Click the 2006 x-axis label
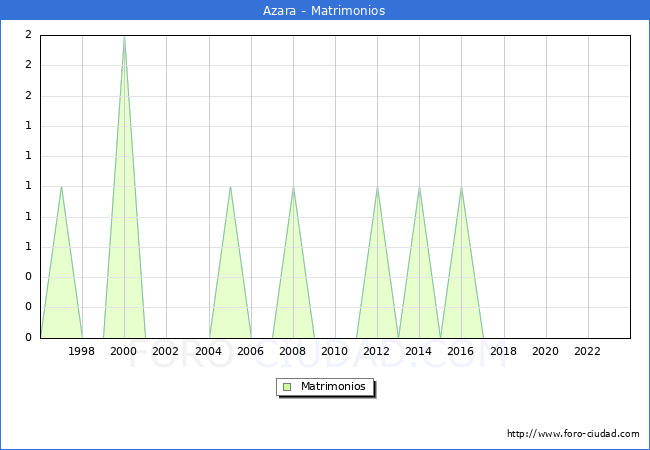The height and width of the screenshot is (450, 650). (250, 351)
